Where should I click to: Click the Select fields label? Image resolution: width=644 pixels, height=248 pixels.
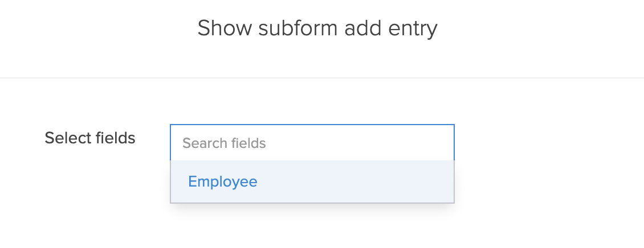click(x=90, y=138)
